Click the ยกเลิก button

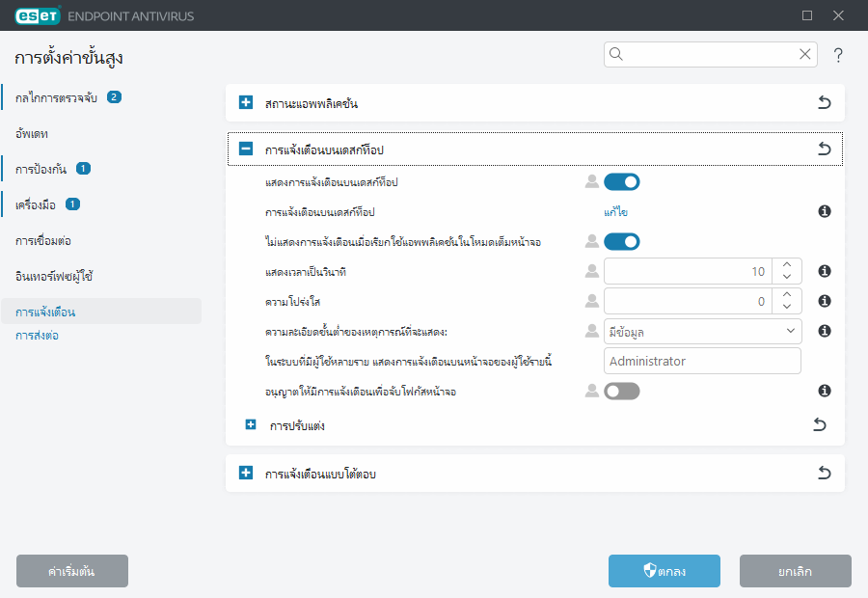795,571
